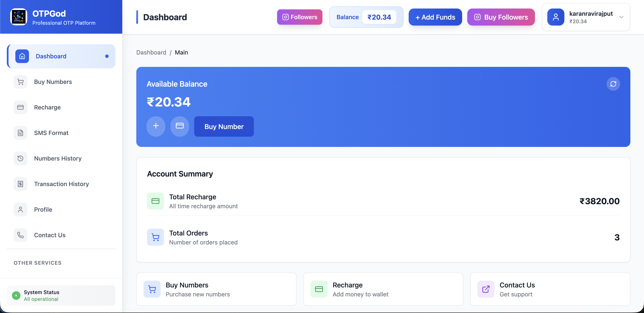Click the karanravirajput username text

coord(591,13)
